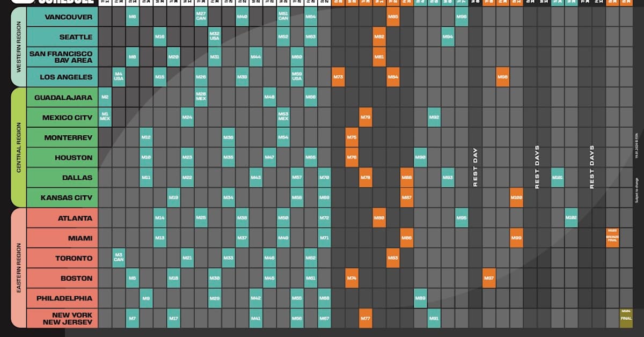This screenshot has width=644, height=337.
Task: Open match M32 USA in Seattle
Action: coord(215,37)
